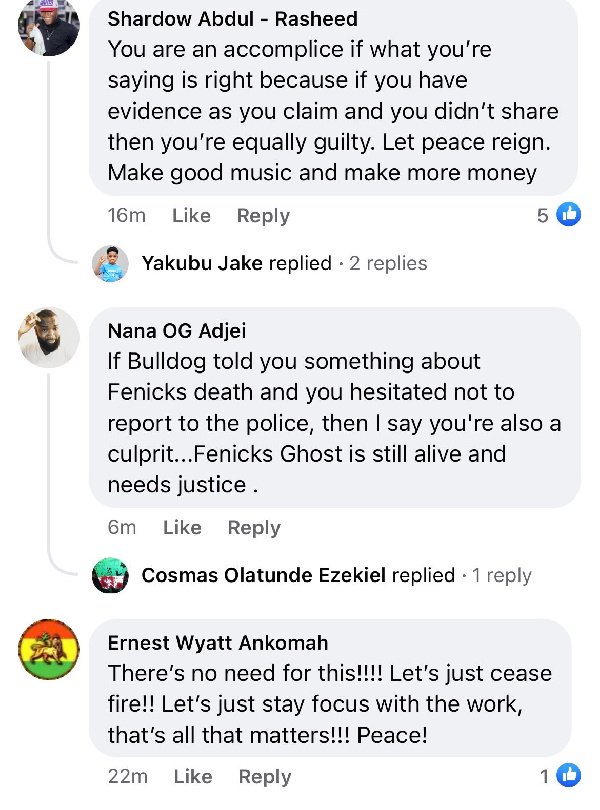This screenshot has height=810, width=600.
Task: Click the like reaction icon showing 1
Action: click(x=568, y=775)
